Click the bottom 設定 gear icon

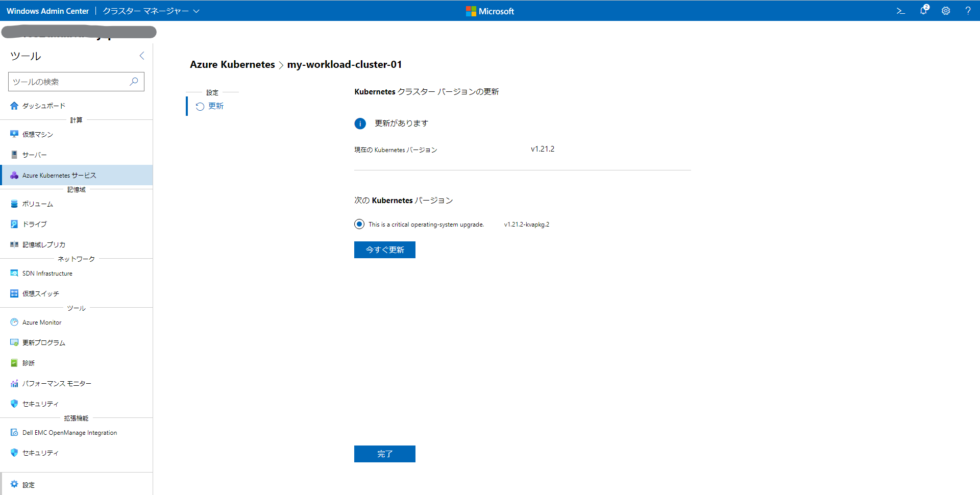click(x=14, y=484)
